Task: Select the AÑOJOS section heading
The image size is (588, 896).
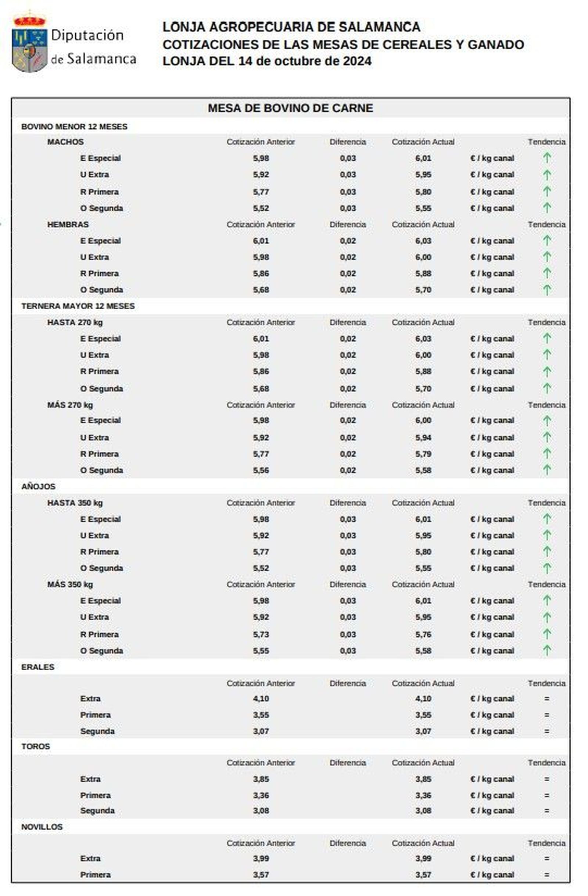Action: point(38,487)
